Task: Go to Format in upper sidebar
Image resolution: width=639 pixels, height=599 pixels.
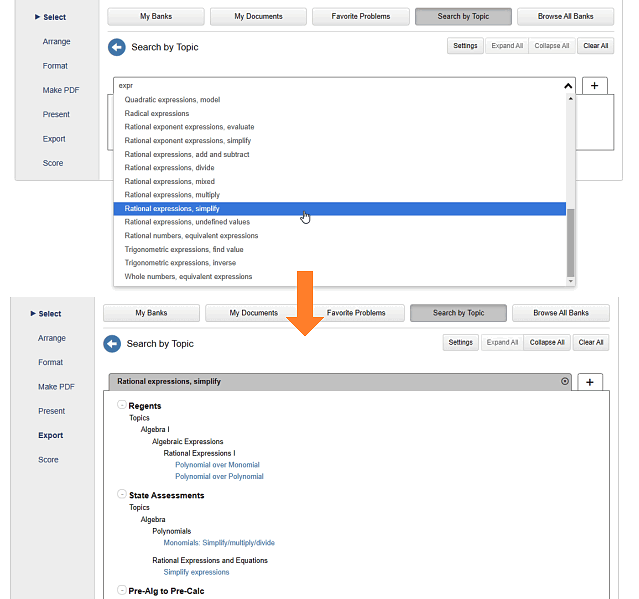Action: (x=55, y=66)
